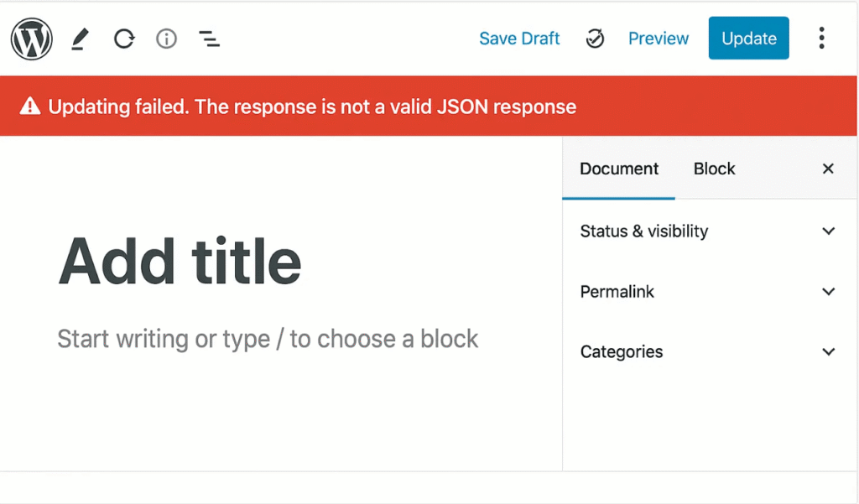
Task: Click the saved draft checkmark icon
Action: (x=596, y=38)
